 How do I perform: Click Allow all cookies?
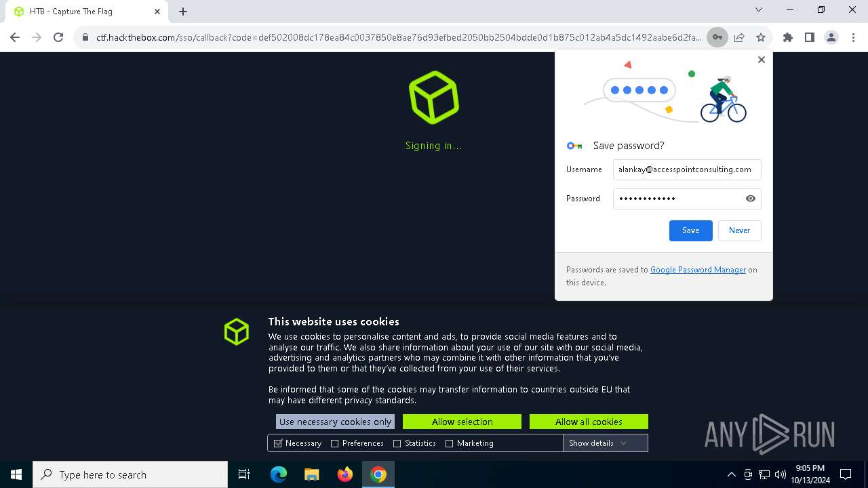[x=589, y=422]
